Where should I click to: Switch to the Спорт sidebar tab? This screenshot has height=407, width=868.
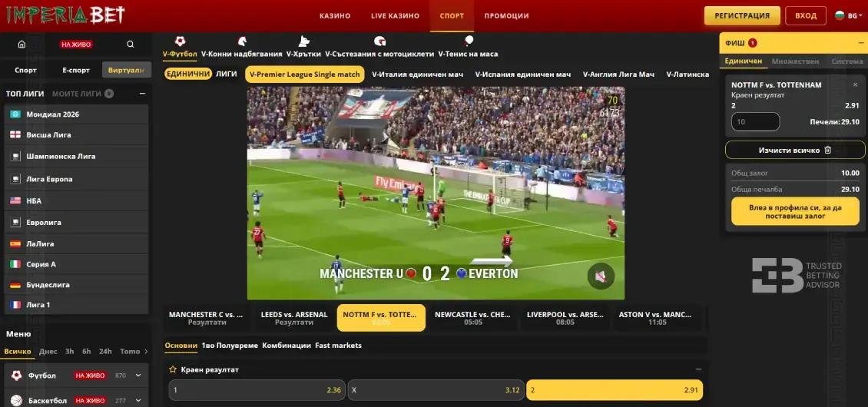pos(26,71)
